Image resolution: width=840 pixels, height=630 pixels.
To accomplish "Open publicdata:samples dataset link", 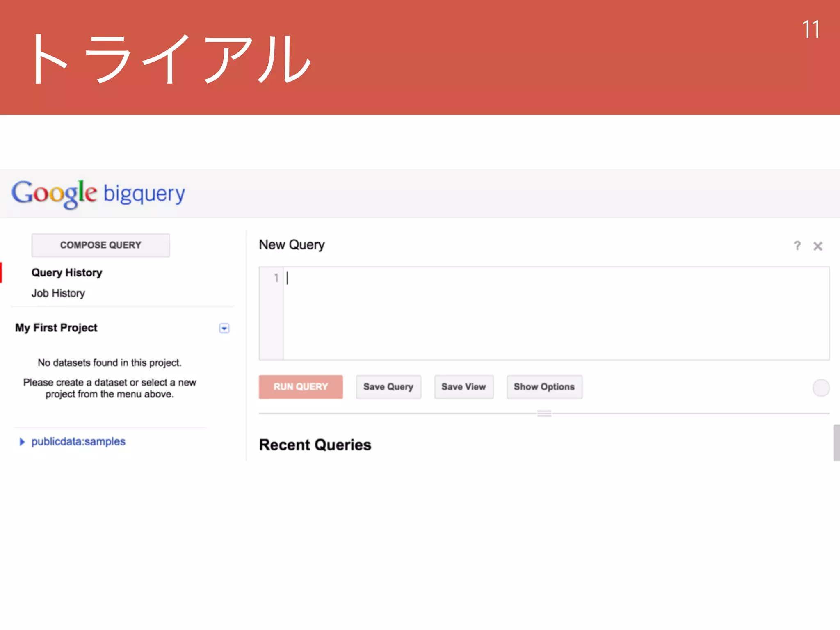I will 78,442.
